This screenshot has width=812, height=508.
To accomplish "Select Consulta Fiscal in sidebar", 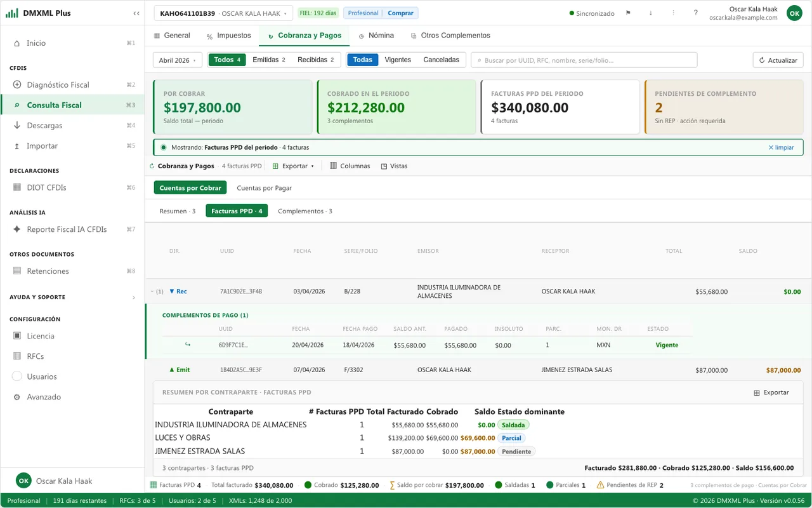I will (x=72, y=105).
